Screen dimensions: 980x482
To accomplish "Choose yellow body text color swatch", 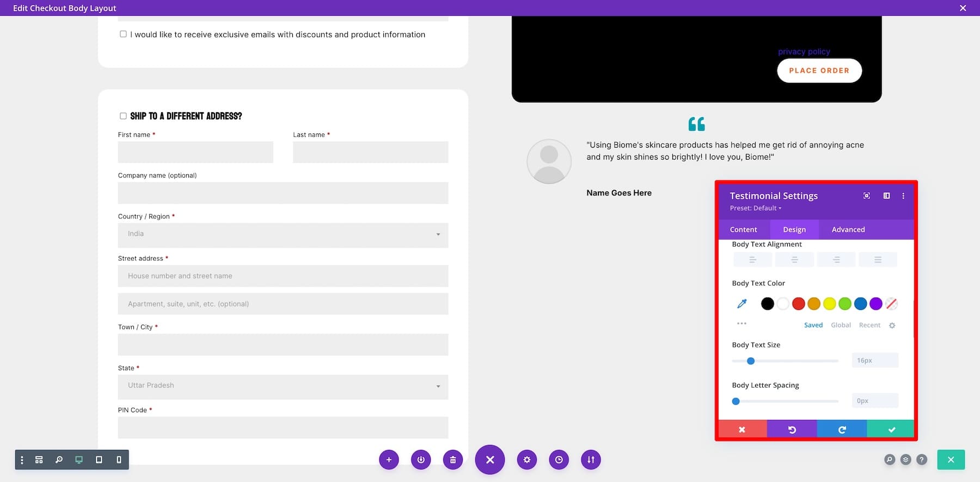I will [830, 304].
